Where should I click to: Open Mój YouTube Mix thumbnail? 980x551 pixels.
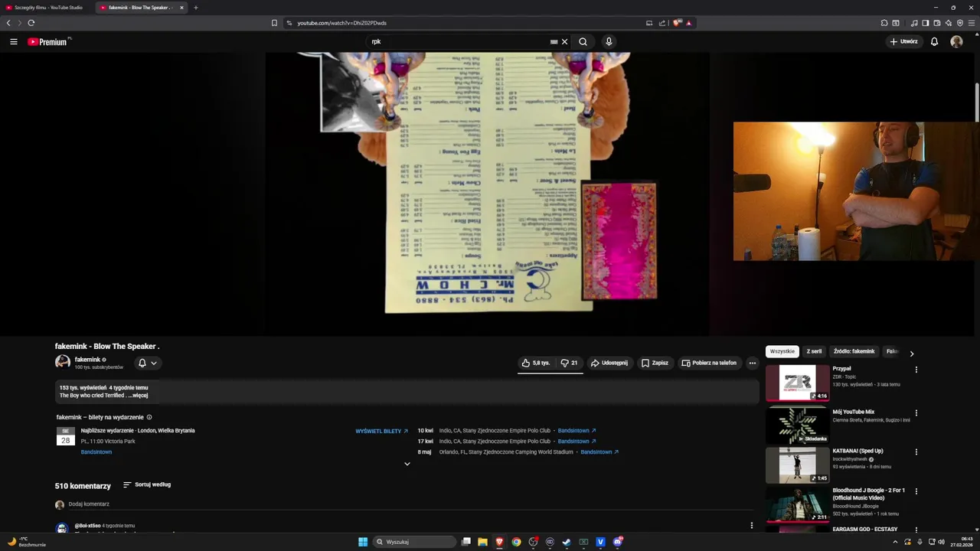pos(797,425)
